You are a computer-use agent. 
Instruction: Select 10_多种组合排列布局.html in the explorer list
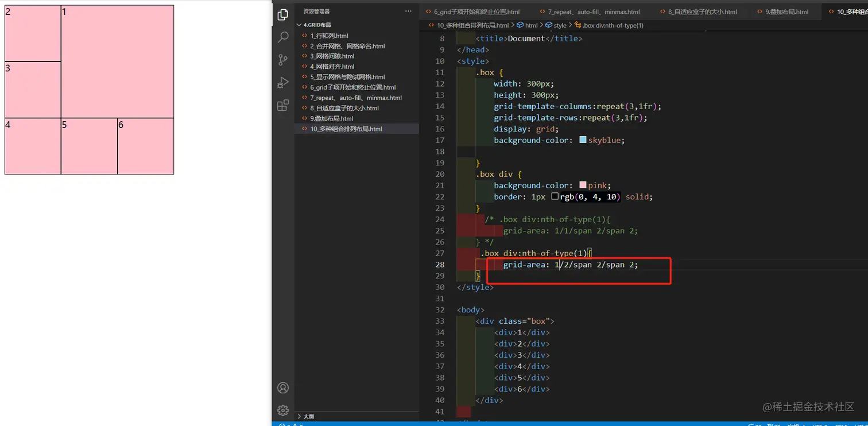(356, 129)
